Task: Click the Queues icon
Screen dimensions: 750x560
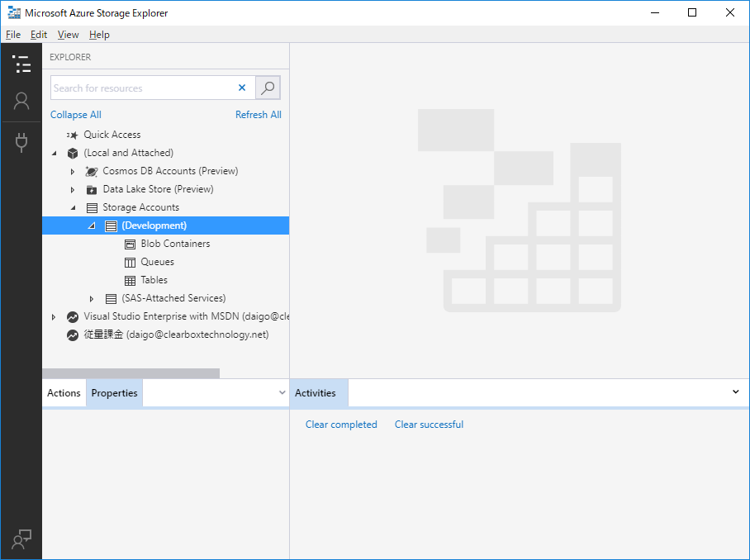Action: pyautogui.click(x=131, y=262)
